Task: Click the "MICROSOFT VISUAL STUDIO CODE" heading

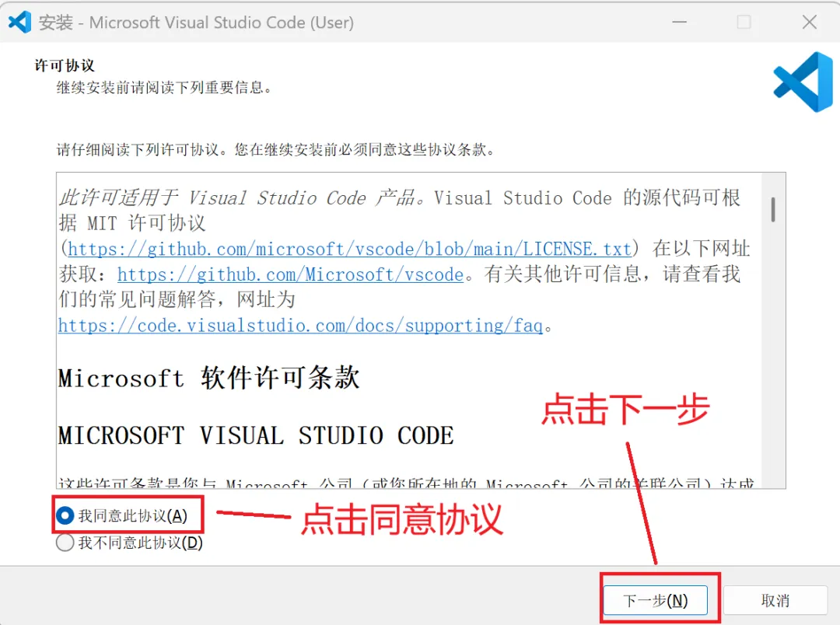Action: (256, 435)
